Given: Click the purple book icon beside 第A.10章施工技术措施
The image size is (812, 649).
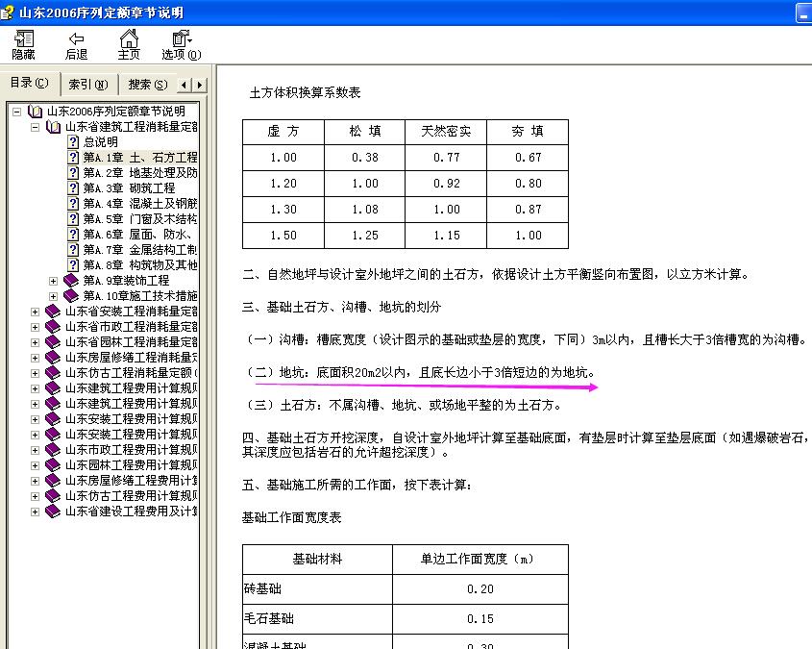Looking at the screenshot, I should pyautogui.click(x=71, y=296).
